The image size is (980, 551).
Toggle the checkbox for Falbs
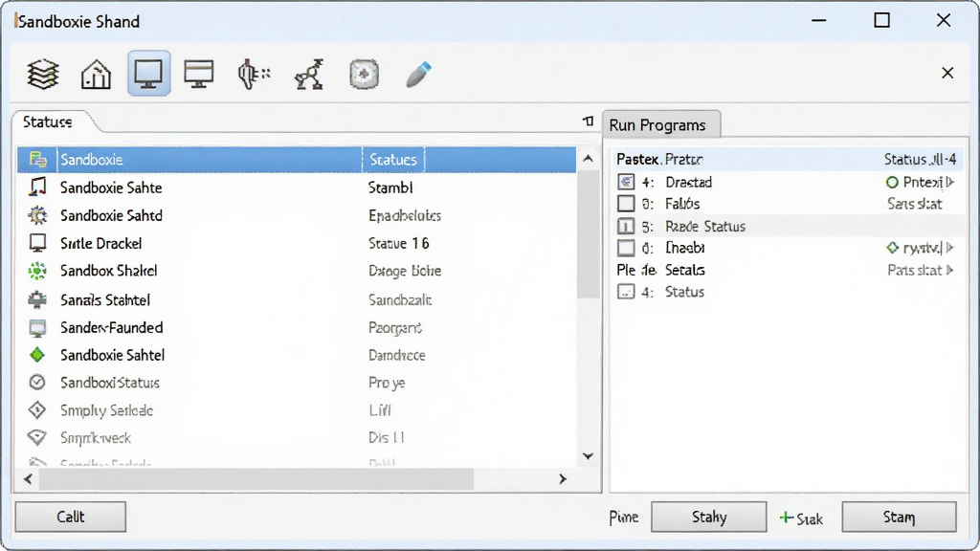tap(626, 204)
